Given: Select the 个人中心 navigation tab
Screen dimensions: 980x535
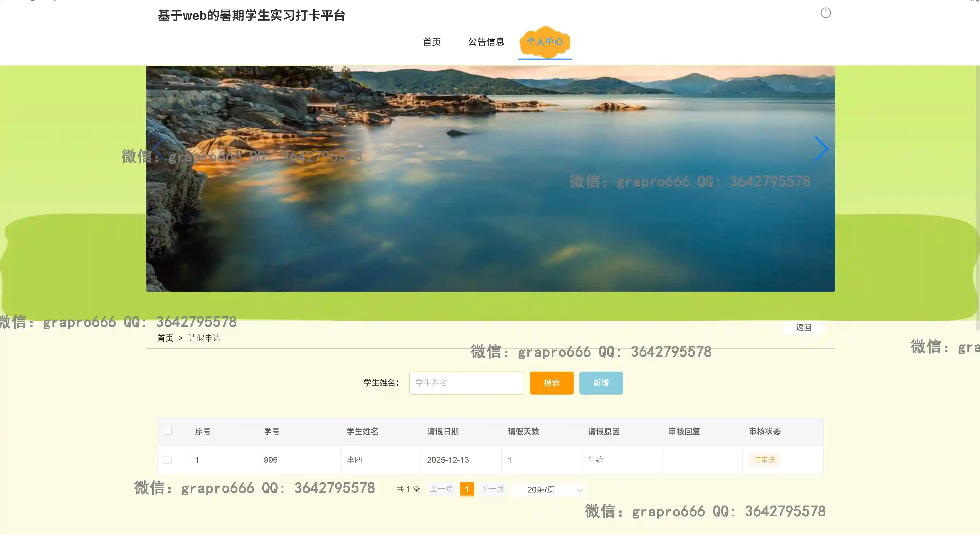Looking at the screenshot, I should tap(545, 42).
